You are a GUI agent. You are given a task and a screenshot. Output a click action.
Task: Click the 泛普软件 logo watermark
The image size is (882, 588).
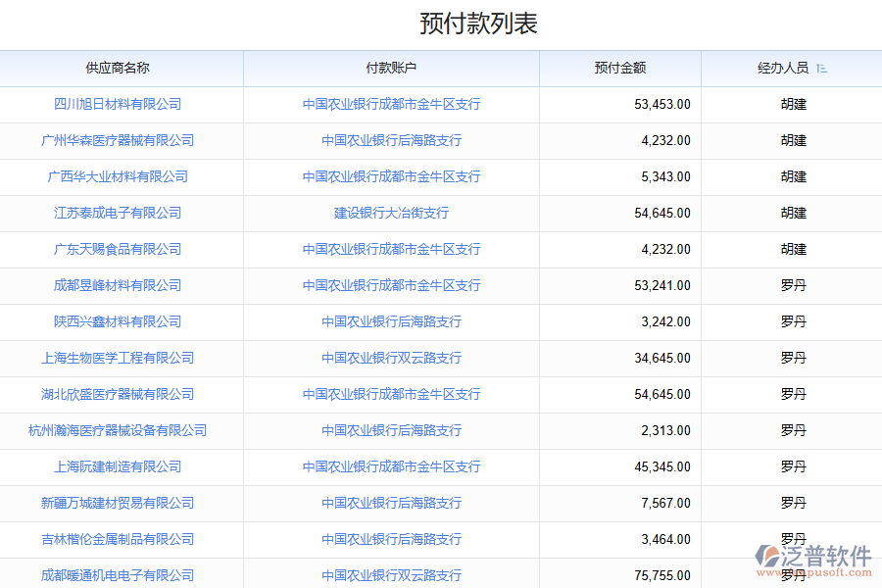813,556
